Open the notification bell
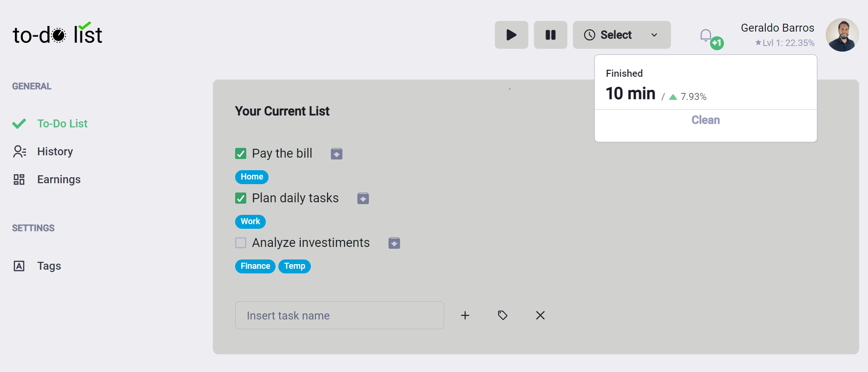 pyautogui.click(x=706, y=35)
